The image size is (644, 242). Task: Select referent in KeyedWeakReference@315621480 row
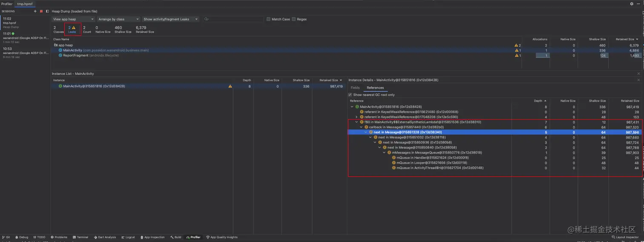(x=494, y=112)
